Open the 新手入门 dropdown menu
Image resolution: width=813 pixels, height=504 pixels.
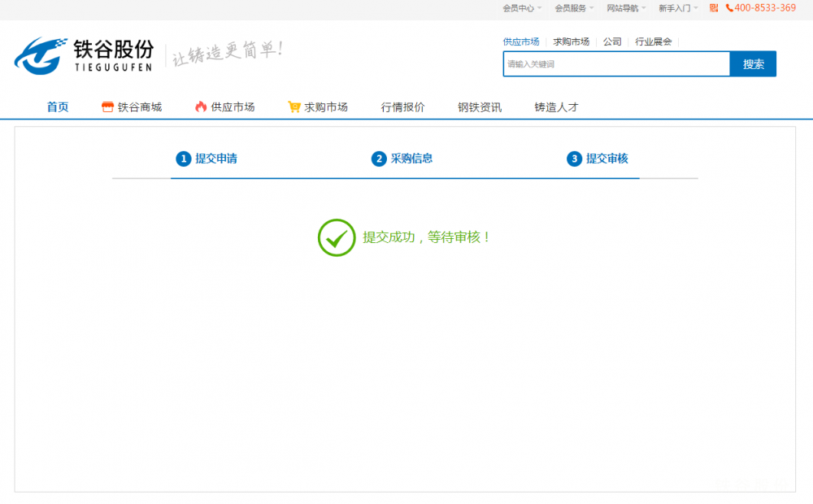point(678,8)
